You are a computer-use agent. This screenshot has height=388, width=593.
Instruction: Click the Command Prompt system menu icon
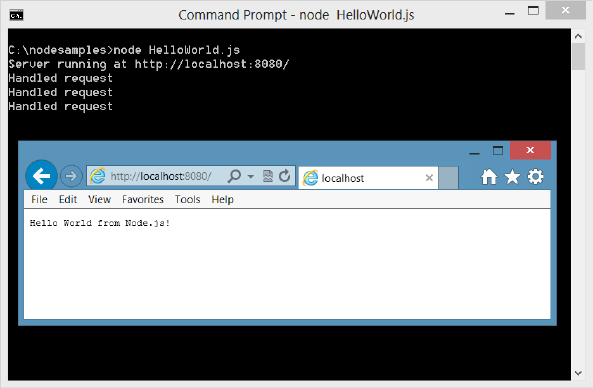coord(16,15)
